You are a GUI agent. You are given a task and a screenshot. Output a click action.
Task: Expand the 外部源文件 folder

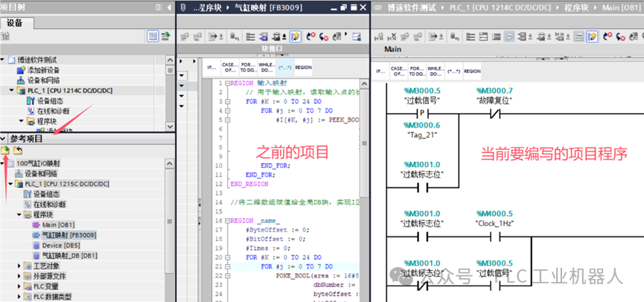pyautogui.click(x=19, y=276)
